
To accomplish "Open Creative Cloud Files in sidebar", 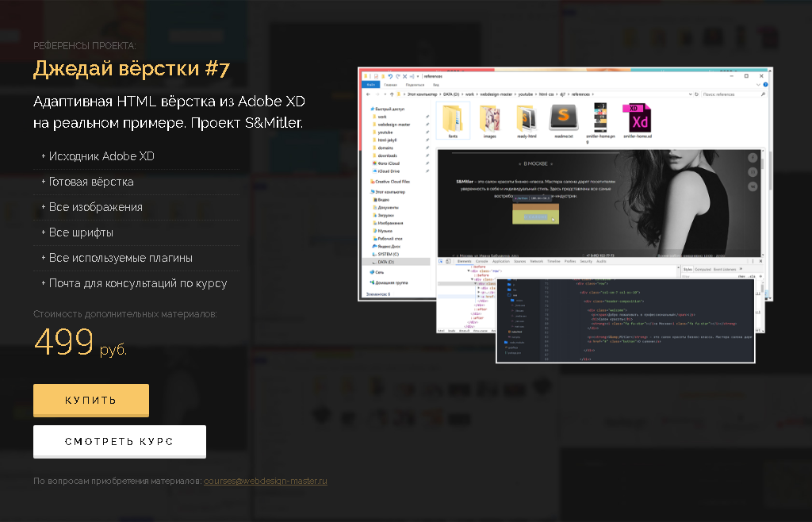I will [x=392, y=182].
